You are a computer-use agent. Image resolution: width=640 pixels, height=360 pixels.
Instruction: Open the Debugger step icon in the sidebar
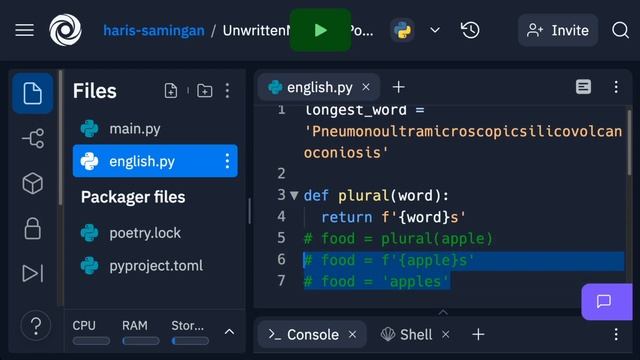click(33, 273)
